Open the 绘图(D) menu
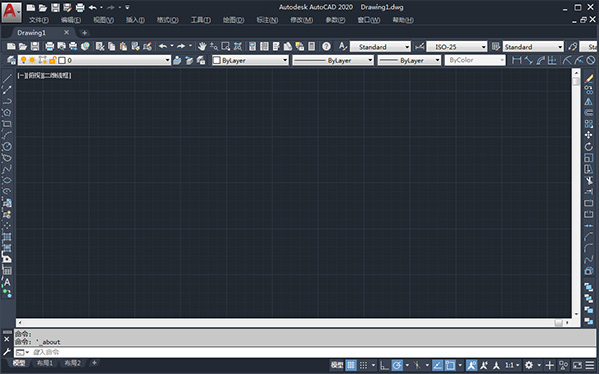This screenshot has height=374, width=600. [x=233, y=20]
